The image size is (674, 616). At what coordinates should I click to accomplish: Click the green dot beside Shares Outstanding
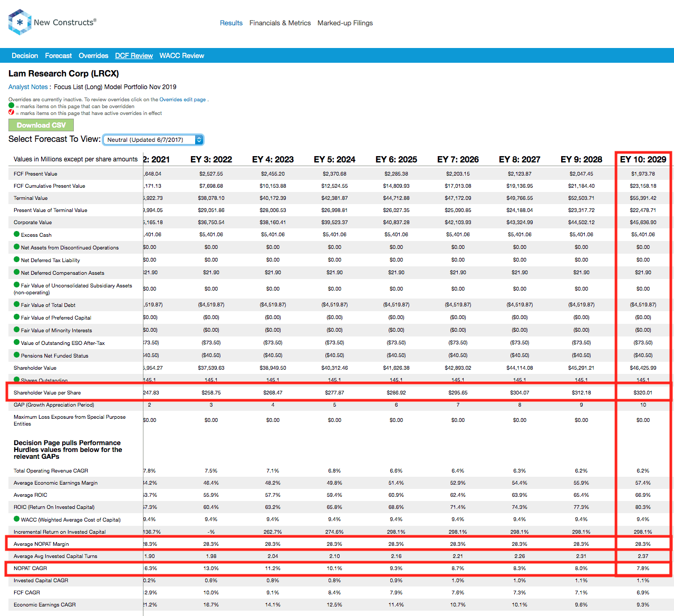pos(17,380)
